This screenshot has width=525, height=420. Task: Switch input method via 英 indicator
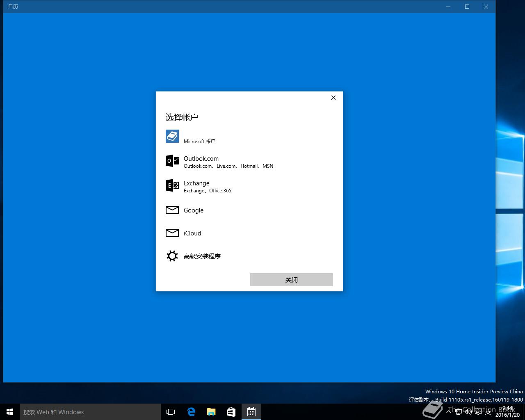[x=488, y=411]
